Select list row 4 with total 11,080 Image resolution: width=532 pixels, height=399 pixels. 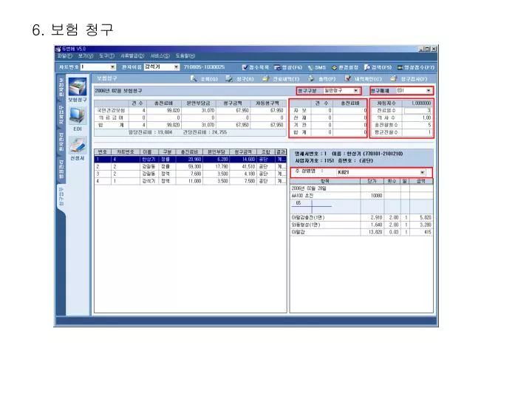pyautogui.click(x=190, y=181)
